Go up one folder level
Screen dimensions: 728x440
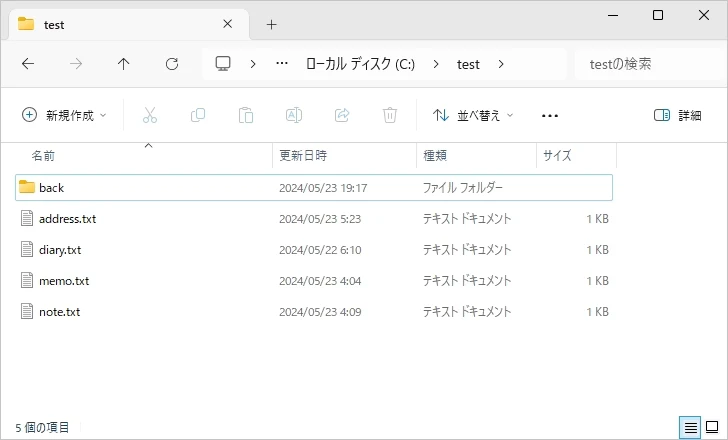tap(124, 64)
